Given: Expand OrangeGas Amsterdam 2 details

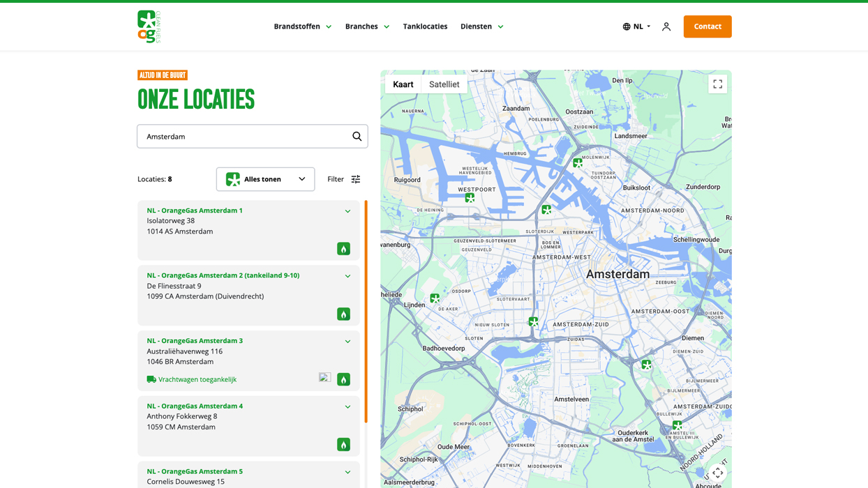Looking at the screenshot, I should point(347,276).
